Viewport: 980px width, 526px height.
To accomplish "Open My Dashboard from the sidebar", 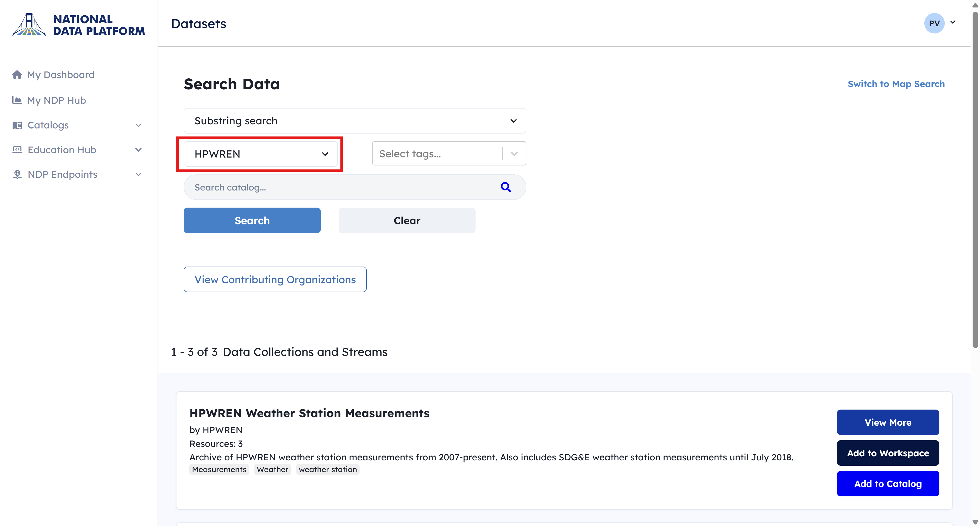I will [61, 75].
